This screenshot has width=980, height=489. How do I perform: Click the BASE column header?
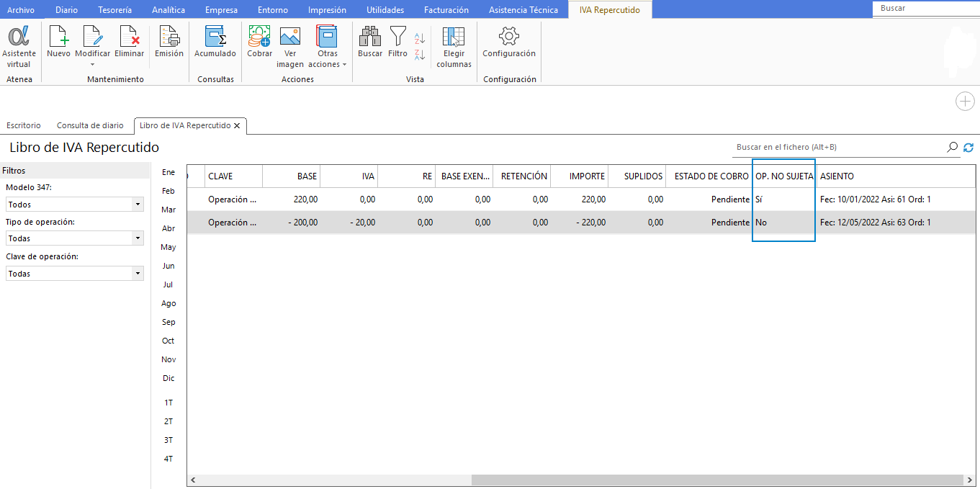[x=292, y=176]
